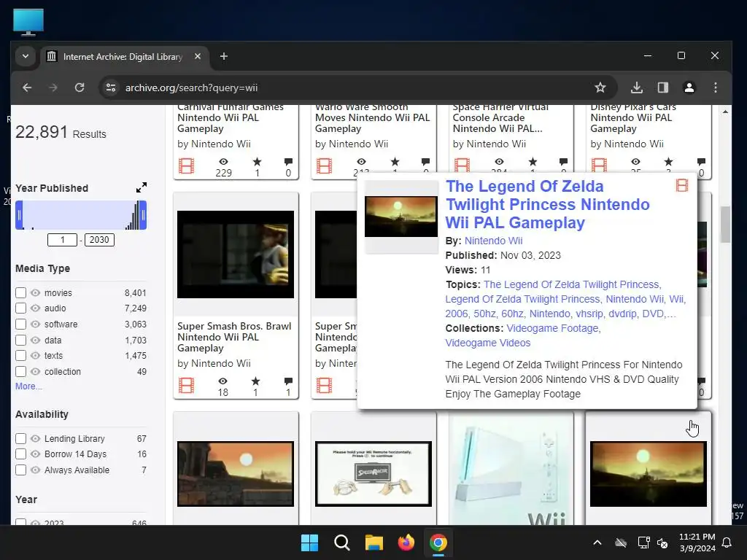Open Windows taskbar search

(x=341, y=542)
